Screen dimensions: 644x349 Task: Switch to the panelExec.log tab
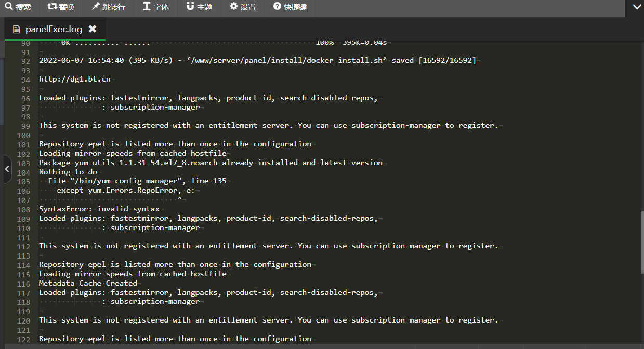pyautogui.click(x=54, y=29)
